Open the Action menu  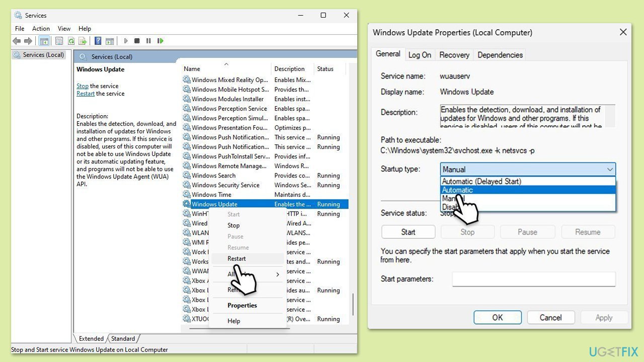click(41, 29)
